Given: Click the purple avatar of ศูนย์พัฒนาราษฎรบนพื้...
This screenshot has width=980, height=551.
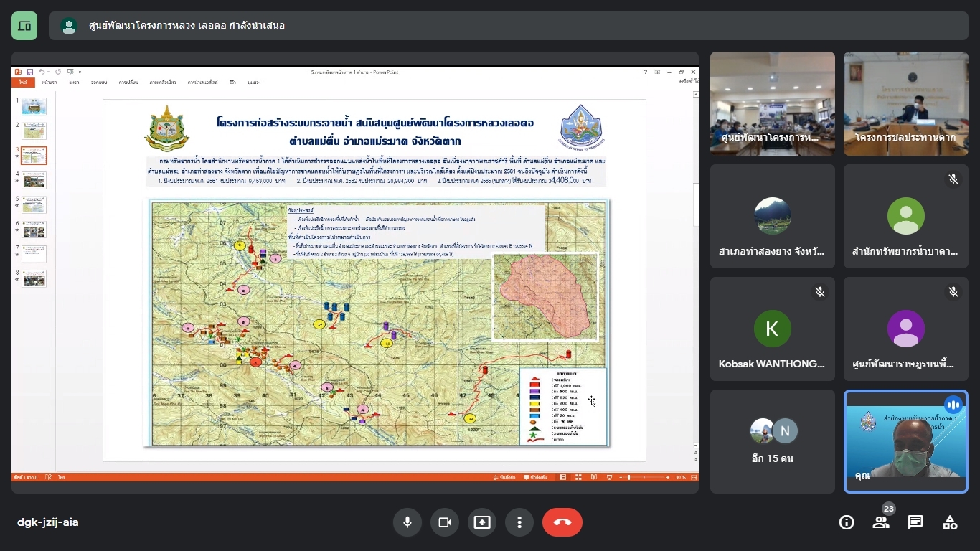Looking at the screenshot, I should tap(906, 329).
